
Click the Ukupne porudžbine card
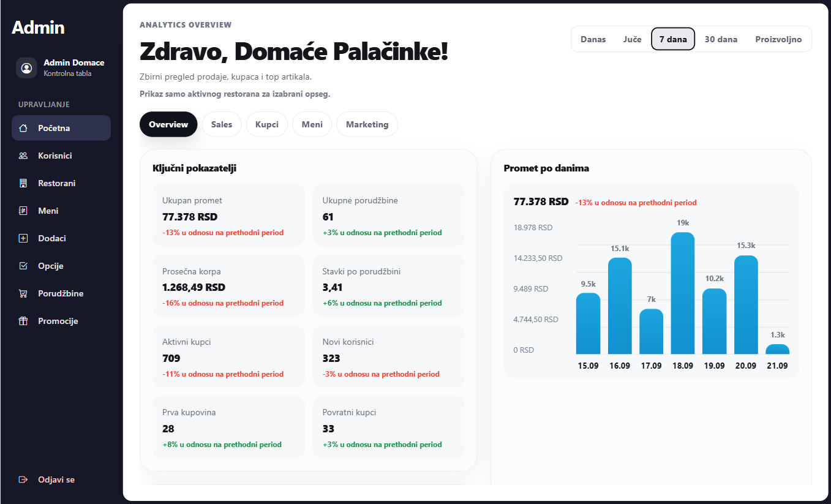click(388, 215)
